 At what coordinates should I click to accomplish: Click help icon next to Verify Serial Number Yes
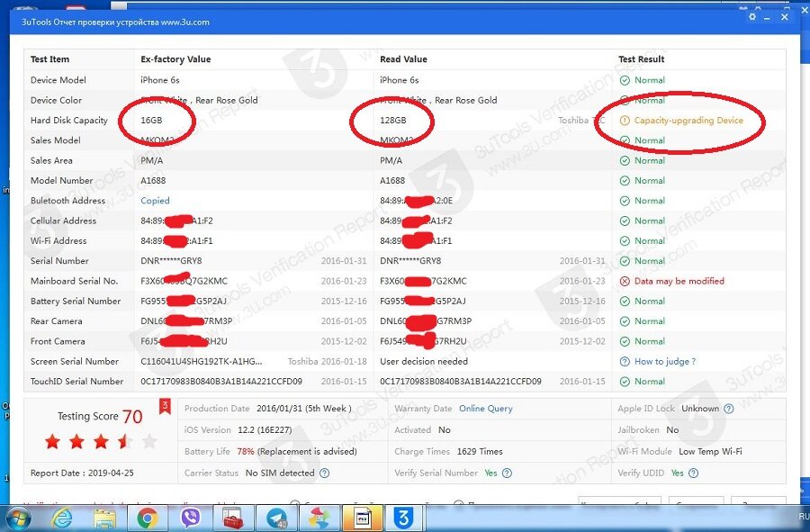pos(508,473)
